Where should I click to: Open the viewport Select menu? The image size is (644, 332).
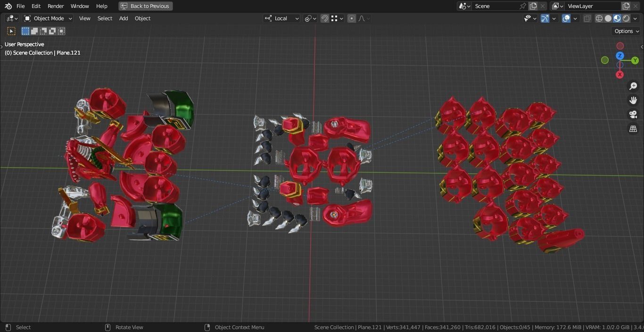pyautogui.click(x=105, y=18)
